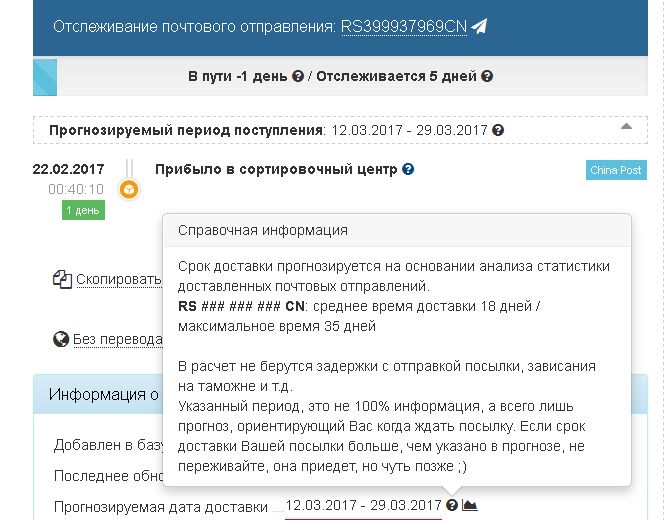
Task: Click blue help icon after 'Прибыло в сортировочный центр'
Action: (x=408, y=170)
